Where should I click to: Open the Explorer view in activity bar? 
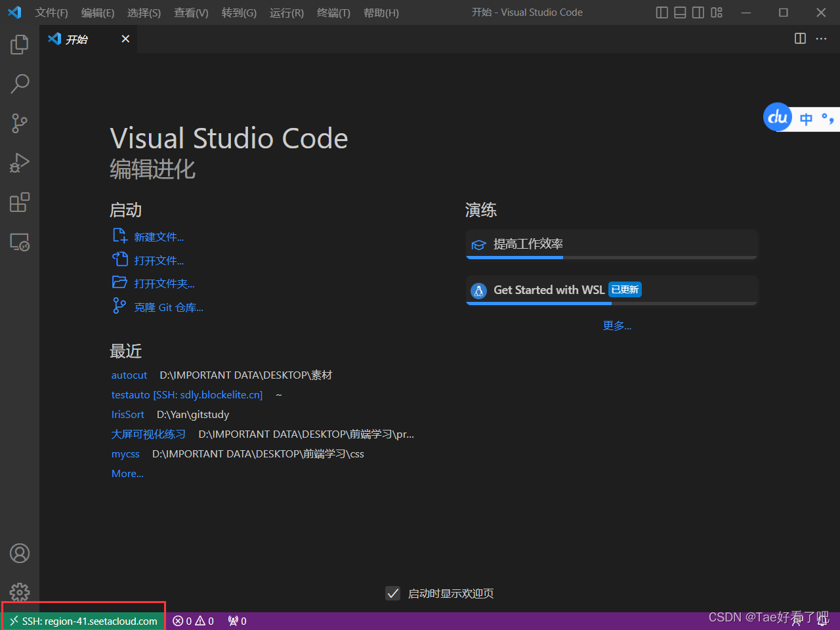coord(20,45)
